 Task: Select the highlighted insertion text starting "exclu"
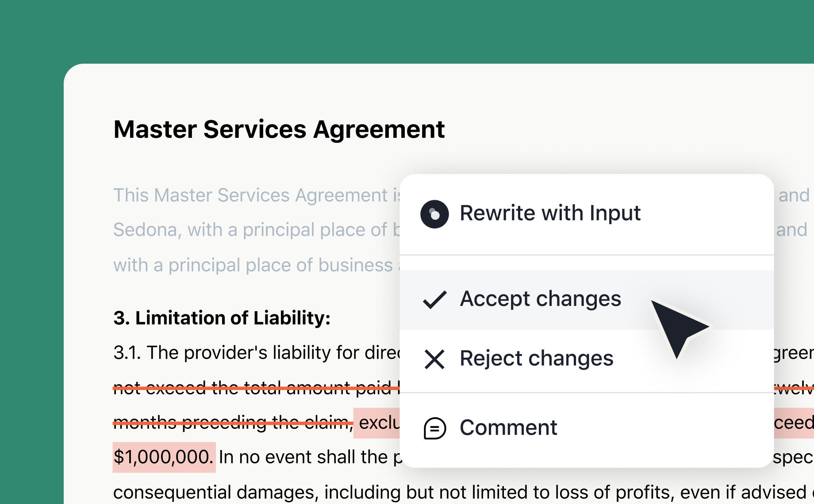(378, 423)
